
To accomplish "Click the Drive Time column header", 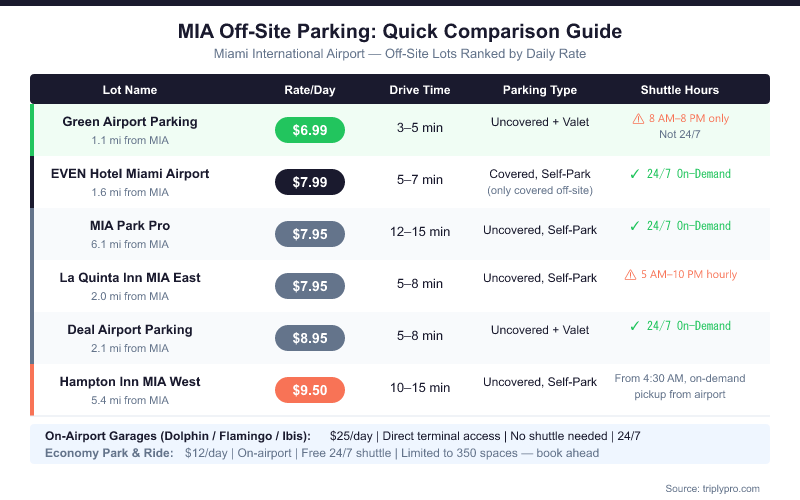I will click(x=420, y=90).
